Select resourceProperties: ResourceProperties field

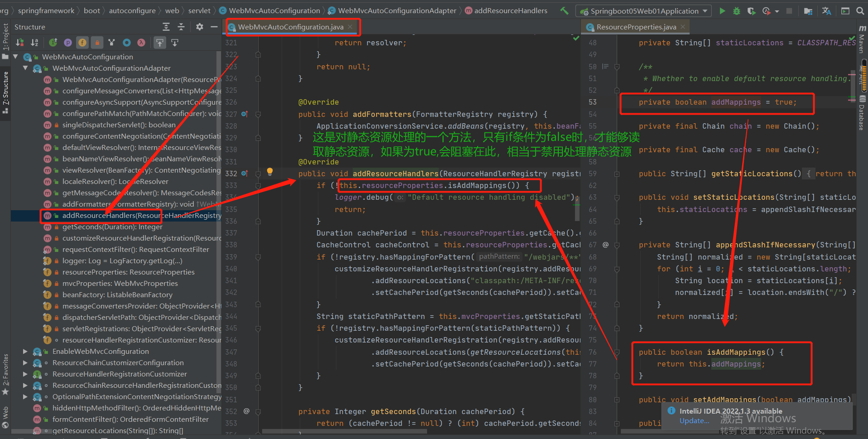tap(128, 272)
